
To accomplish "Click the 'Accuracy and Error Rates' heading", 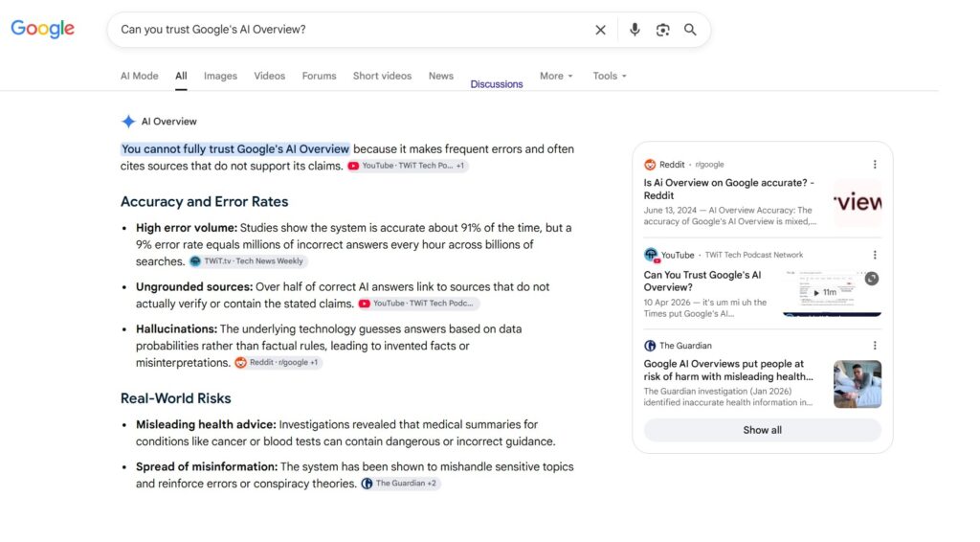I will pyautogui.click(x=205, y=201).
